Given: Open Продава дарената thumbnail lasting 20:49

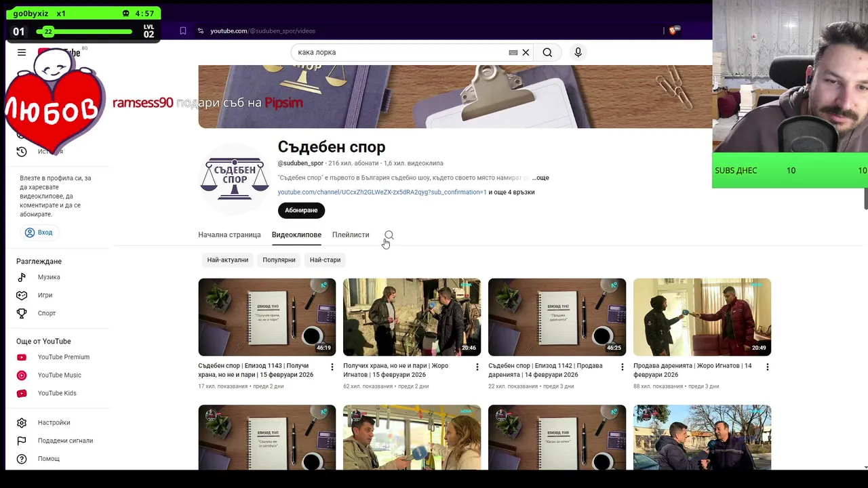Looking at the screenshot, I should [x=702, y=317].
